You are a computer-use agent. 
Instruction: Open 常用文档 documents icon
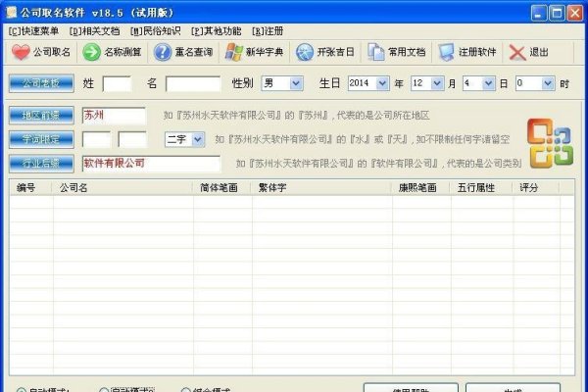[375, 52]
